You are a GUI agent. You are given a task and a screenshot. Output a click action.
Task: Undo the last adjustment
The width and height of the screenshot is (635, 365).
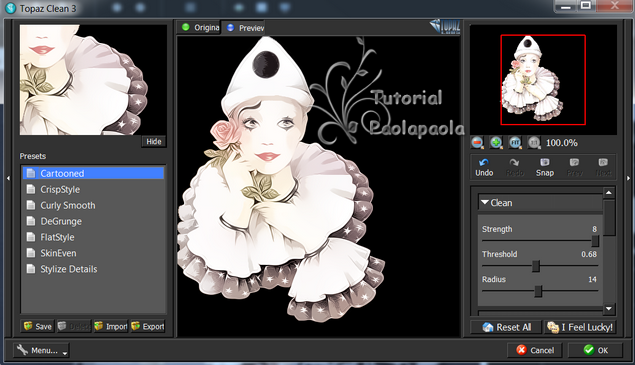tap(484, 167)
